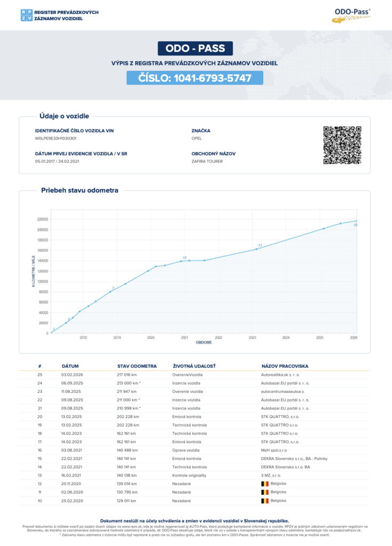
Task: Click the QR code in vehicle details
Action: pyautogui.click(x=342, y=144)
